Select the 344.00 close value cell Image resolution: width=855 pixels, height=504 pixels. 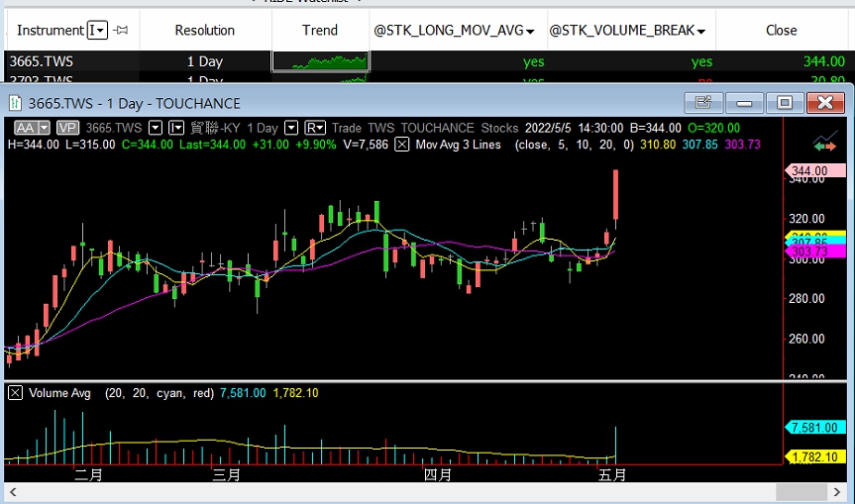tap(824, 61)
